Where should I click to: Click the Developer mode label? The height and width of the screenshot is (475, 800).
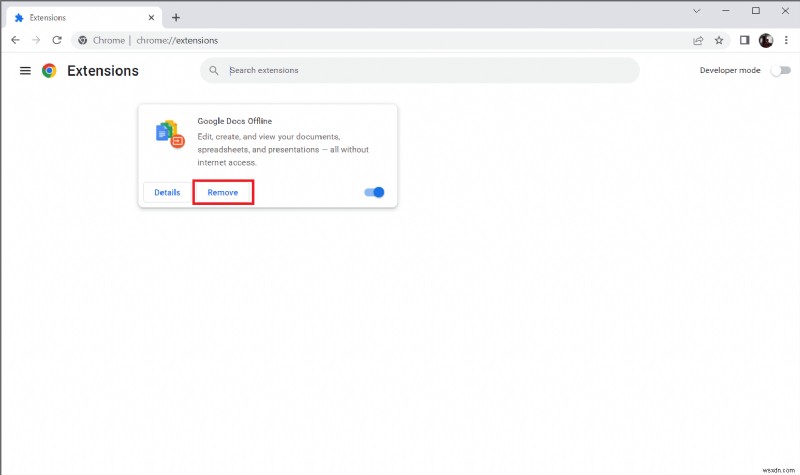[x=730, y=70]
